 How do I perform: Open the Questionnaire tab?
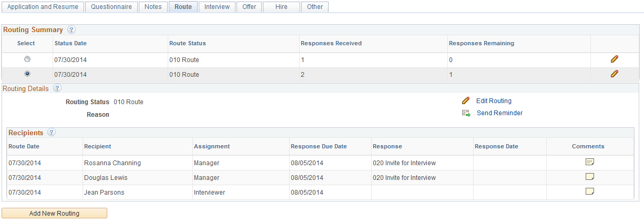pyautogui.click(x=111, y=7)
